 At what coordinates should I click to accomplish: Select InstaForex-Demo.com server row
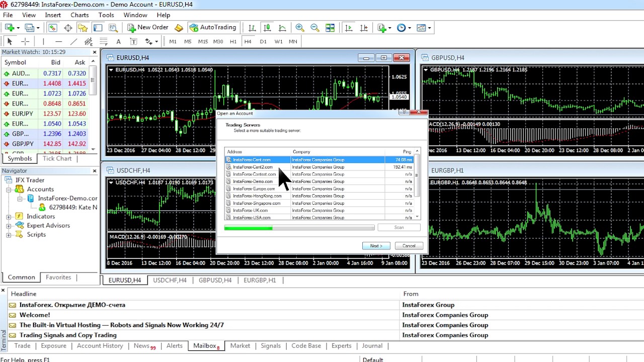(x=319, y=182)
